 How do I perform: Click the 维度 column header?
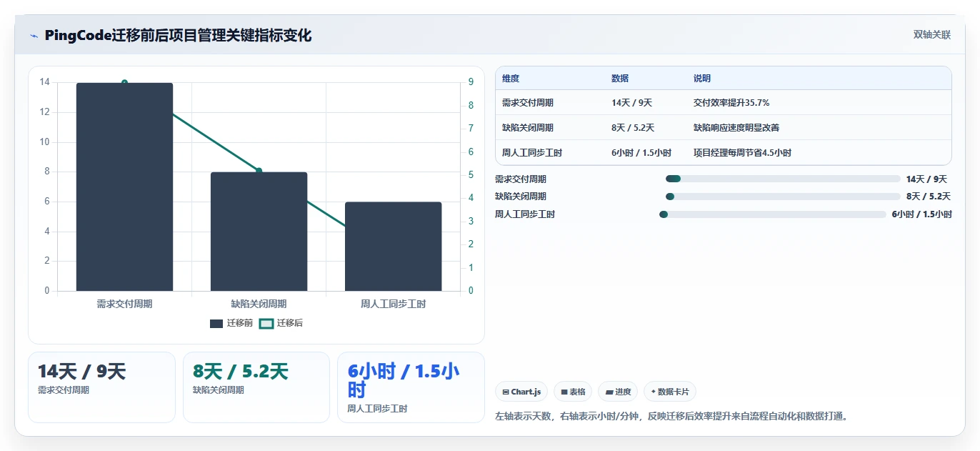pyautogui.click(x=511, y=79)
